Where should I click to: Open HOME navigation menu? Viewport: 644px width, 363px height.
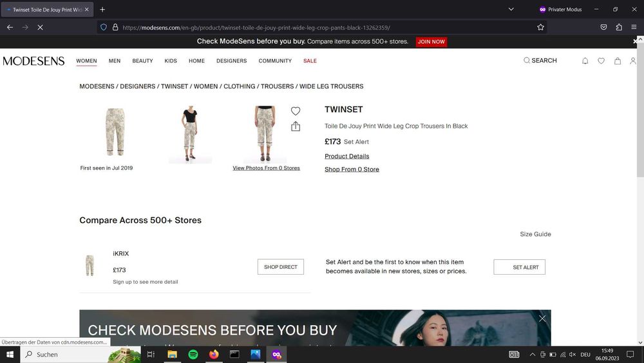[x=196, y=61]
